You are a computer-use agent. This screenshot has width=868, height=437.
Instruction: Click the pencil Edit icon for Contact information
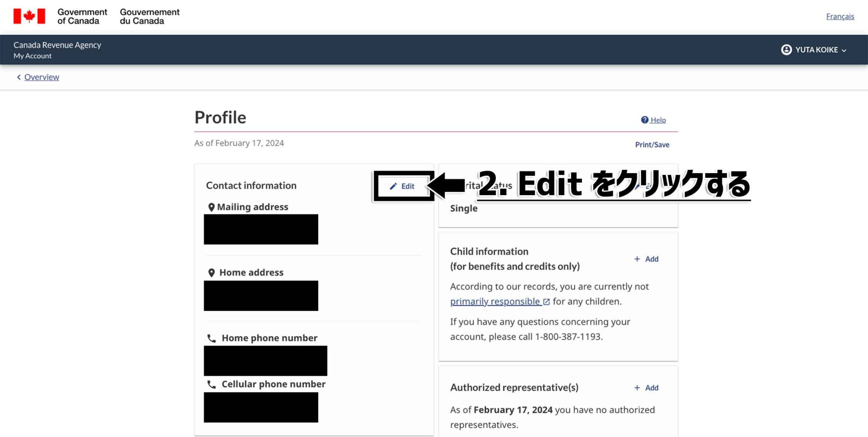click(393, 186)
